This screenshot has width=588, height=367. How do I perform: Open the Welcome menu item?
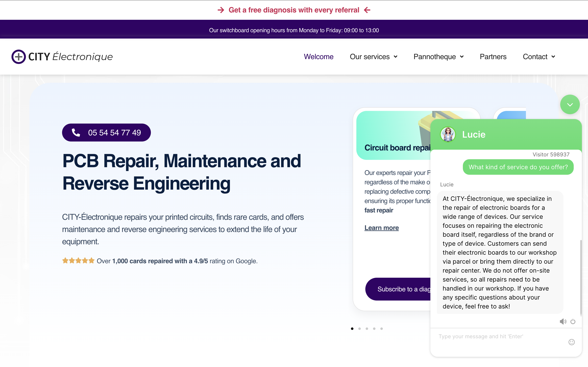[318, 56]
